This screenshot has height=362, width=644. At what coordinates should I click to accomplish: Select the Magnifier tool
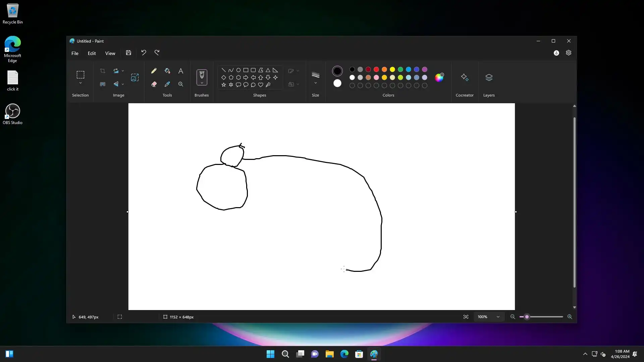[181, 84]
